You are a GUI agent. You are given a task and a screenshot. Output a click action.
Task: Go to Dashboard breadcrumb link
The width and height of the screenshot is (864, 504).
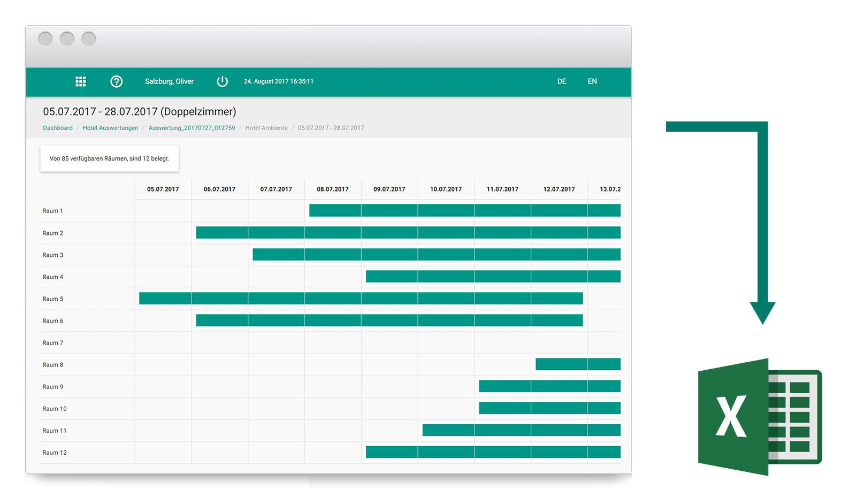(58, 128)
